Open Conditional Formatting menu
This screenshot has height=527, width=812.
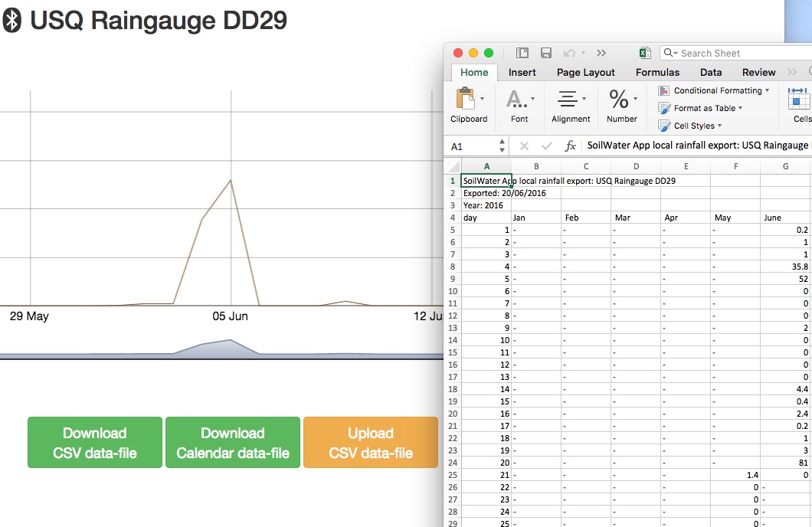click(x=714, y=90)
